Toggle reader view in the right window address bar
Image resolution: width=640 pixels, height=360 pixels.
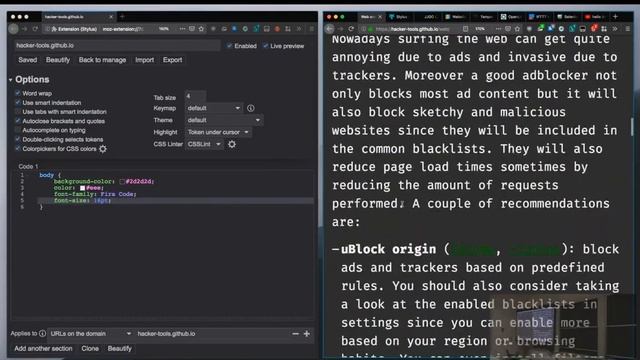tap(466, 29)
